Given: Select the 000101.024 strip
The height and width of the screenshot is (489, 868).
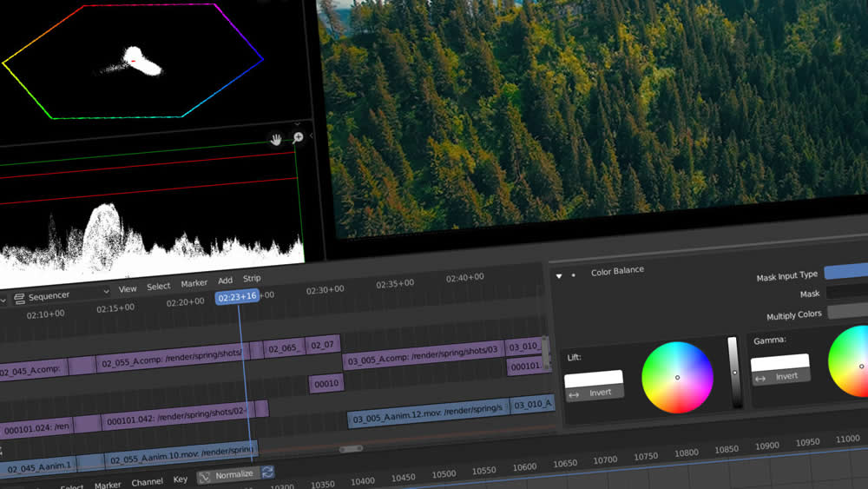Looking at the screenshot, I should tap(36, 427).
